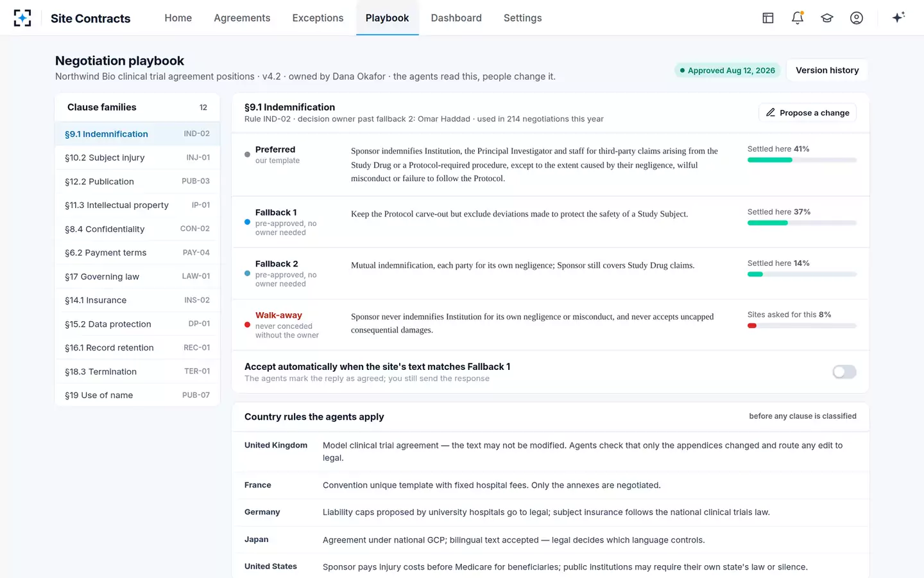This screenshot has height=578, width=924.
Task: Open the user account profile icon
Action: [x=857, y=18]
